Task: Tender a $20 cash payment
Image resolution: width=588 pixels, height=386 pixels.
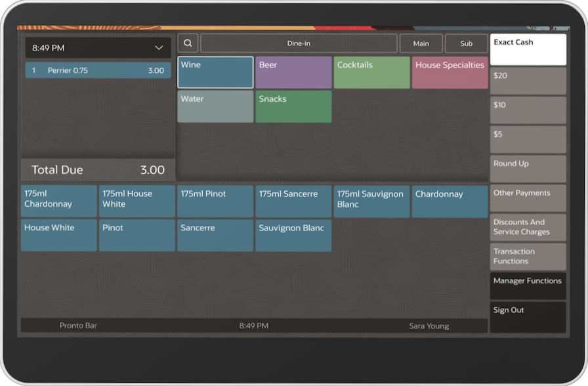Action: 528,81
